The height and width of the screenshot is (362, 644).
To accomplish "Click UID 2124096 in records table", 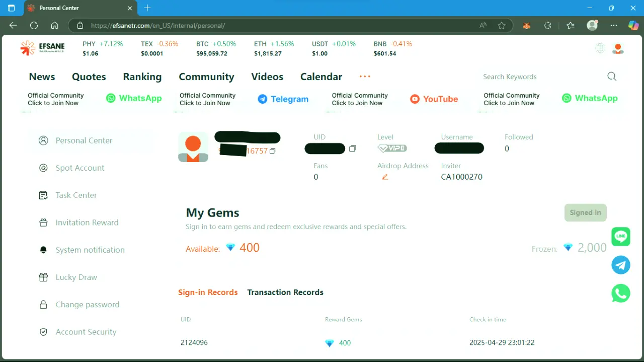I will point(194,342).
